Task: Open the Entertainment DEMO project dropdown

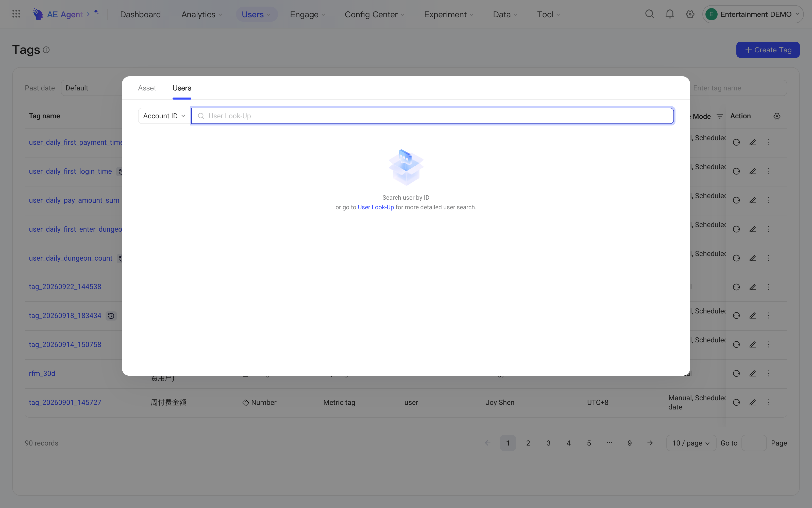Action: click(753, 14)
